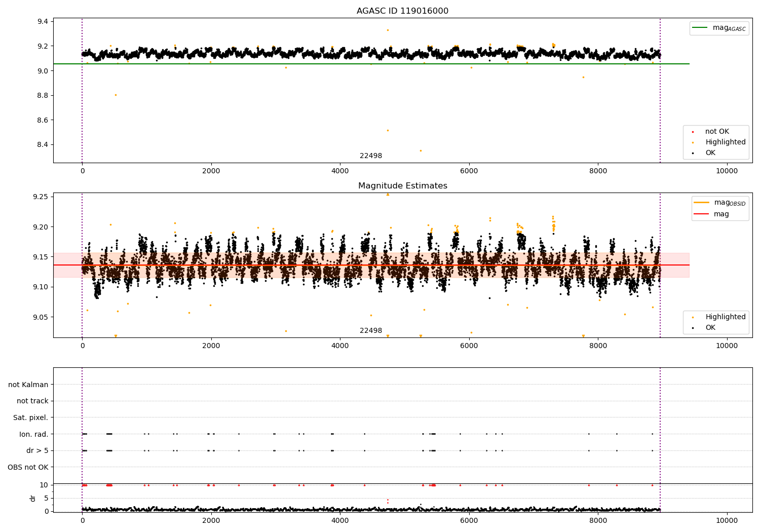Click the title "AGASC ID 119016000"
The image size is (760, 532).
pyautogui.click(x=402, y=11)
